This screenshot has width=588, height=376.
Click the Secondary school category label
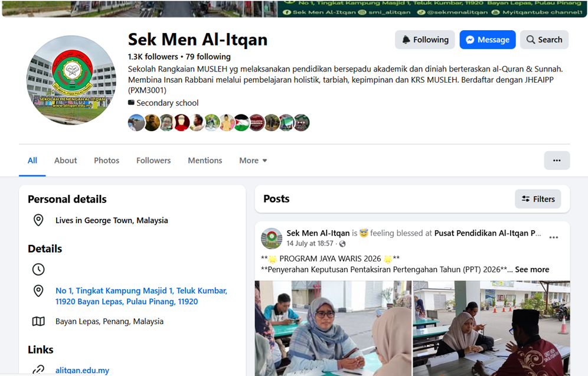(x=167, y=103)
